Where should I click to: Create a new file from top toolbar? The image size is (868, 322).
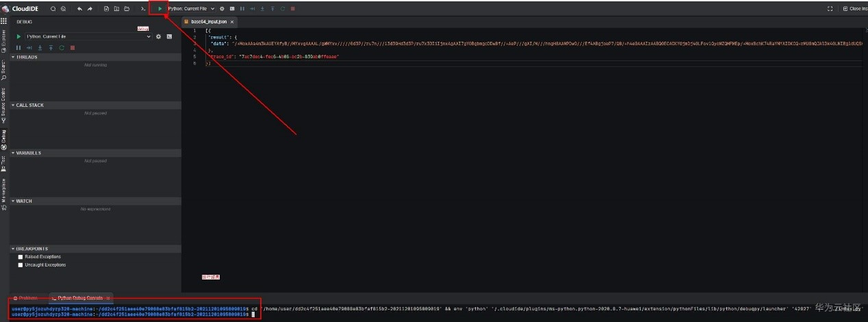pyautogui.click(x=107, y=9)
